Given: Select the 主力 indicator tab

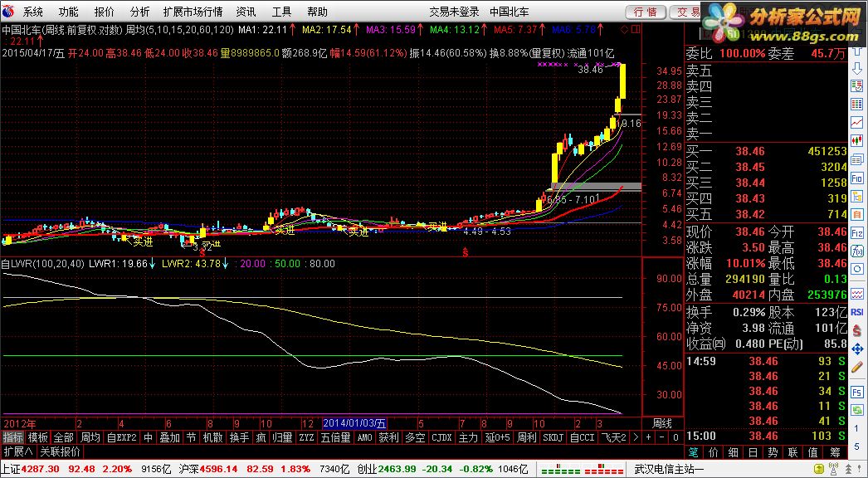Looking at the screenshot, I should click(468, 437).
